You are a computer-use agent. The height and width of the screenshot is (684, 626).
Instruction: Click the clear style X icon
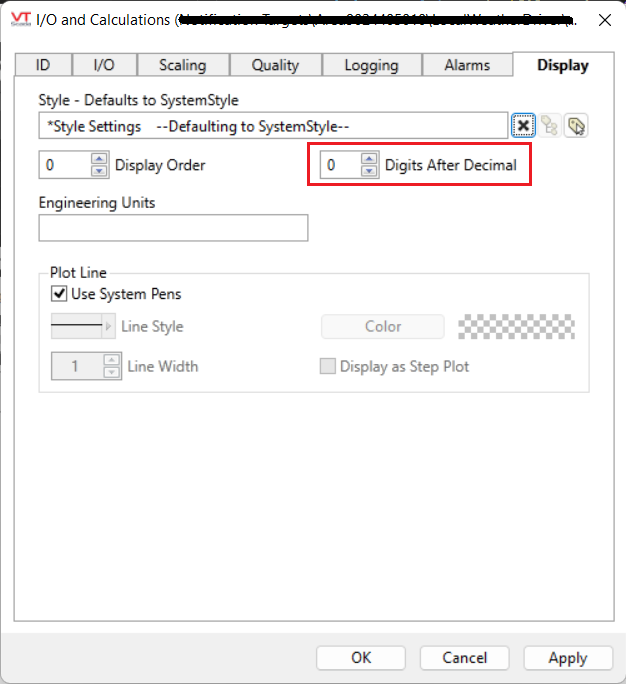(x=523, y=126)
